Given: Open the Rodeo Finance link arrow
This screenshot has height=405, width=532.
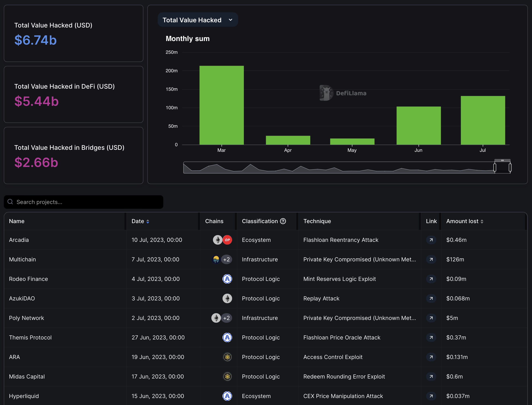Looking at the screenshot, I should (x=431, y=279).
